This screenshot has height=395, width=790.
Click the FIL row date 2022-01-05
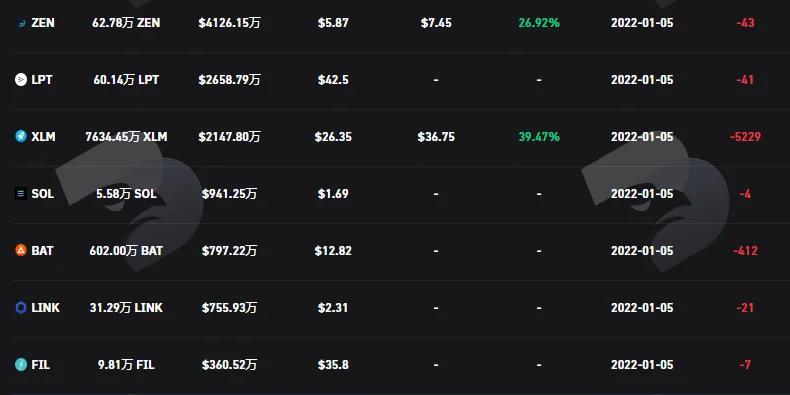pos(642,364)
